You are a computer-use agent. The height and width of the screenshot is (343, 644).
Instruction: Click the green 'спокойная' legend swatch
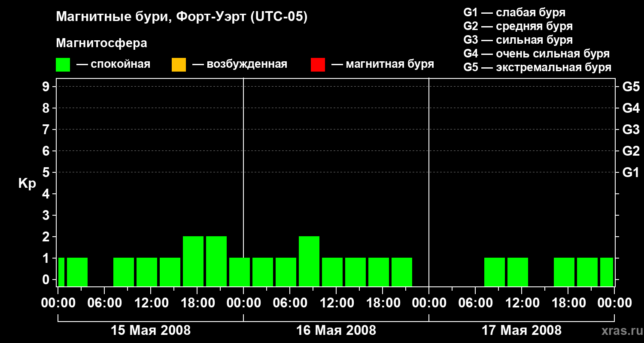pyautogui.click(x=63, y=65)
